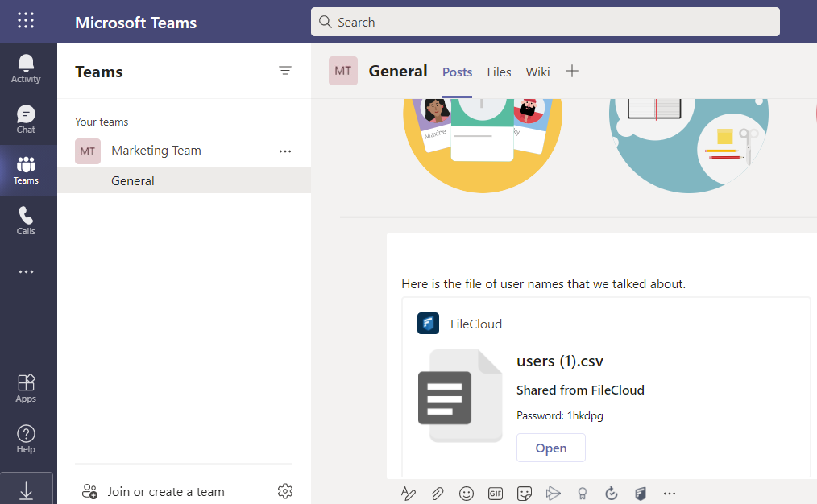817x504 pixels.
Task: Open more options for Marketing Team
Action: pos(285,151)
